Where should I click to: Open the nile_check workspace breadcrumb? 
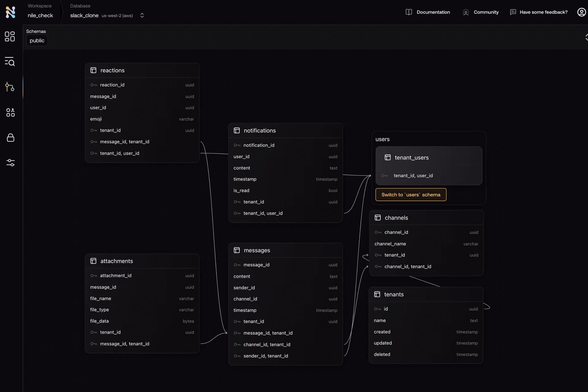40,15
